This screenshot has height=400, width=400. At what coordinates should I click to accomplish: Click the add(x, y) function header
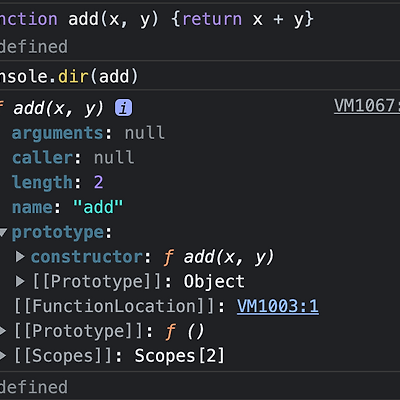tap(59, 108)
